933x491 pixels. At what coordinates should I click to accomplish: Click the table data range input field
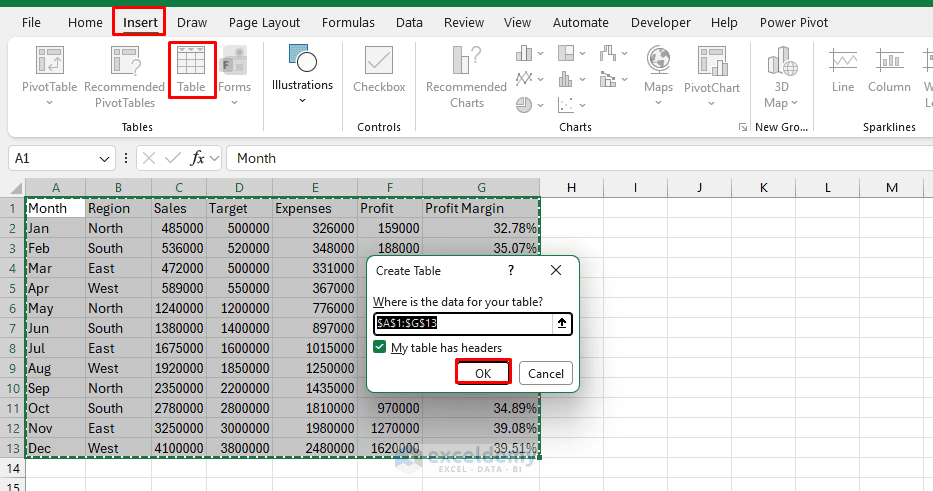click(x=464, y=323)
